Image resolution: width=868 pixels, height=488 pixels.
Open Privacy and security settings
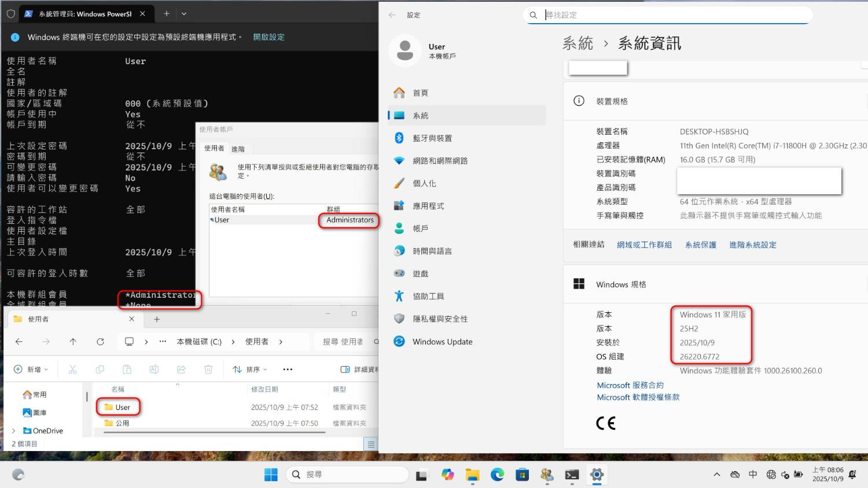[440, 319]
